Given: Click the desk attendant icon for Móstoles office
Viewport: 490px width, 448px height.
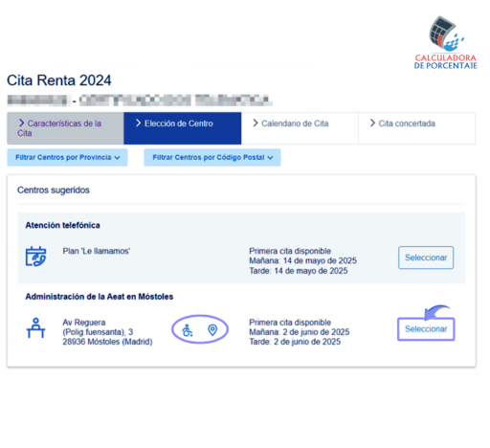Looking at the screenshot, I should click(35, 328).
